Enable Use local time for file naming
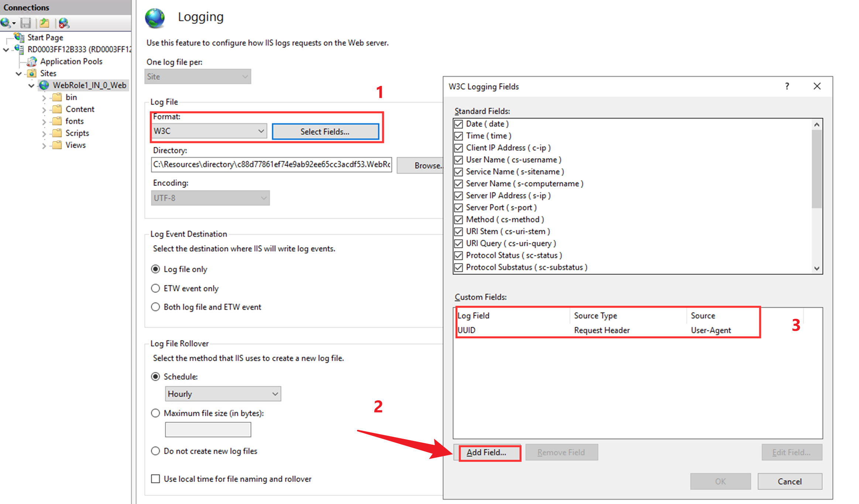 pos(155,479)
